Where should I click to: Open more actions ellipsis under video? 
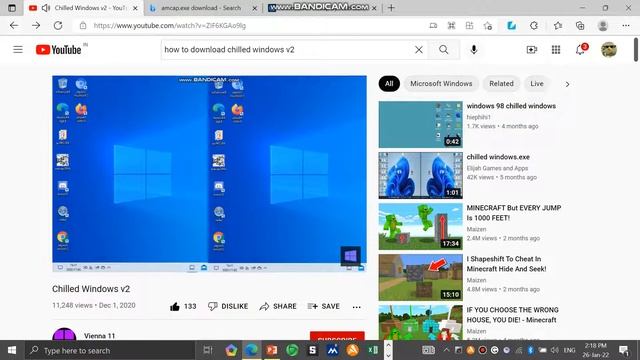click(356, 307)
